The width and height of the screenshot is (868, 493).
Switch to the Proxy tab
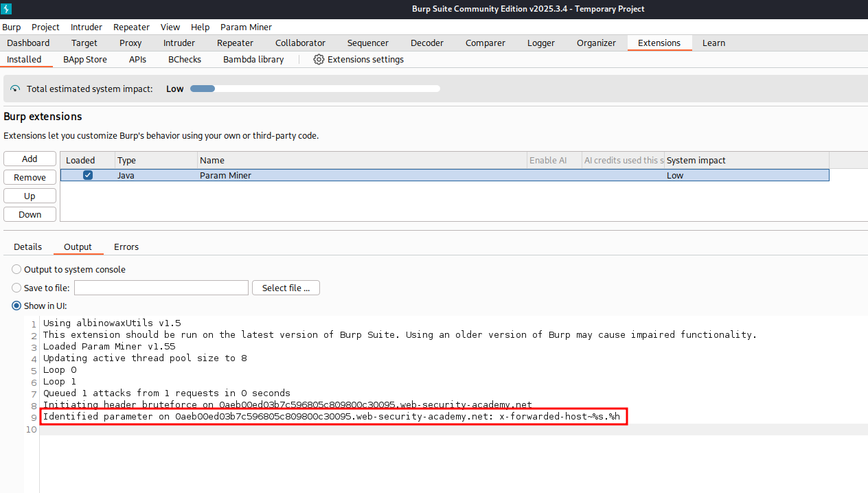[130, 43]
